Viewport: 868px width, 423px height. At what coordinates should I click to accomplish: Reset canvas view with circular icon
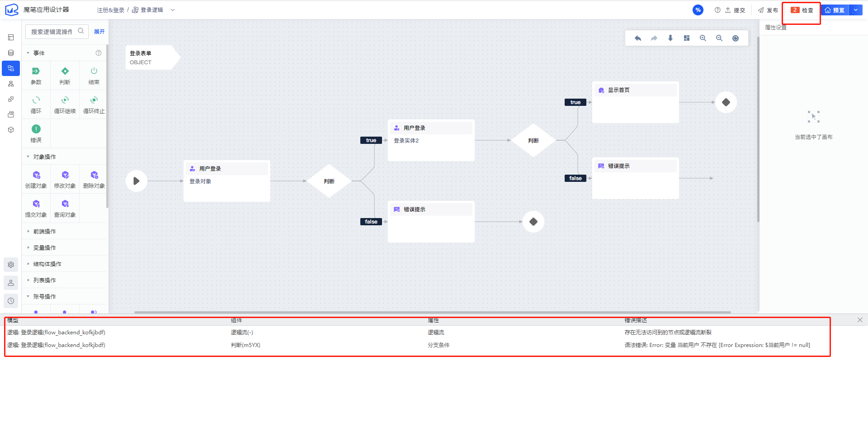[736, 38]
